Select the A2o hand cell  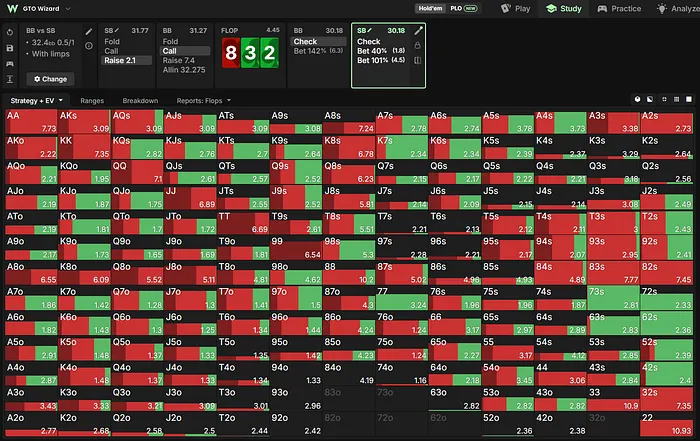pyautogui.click(x=31, y=424)
